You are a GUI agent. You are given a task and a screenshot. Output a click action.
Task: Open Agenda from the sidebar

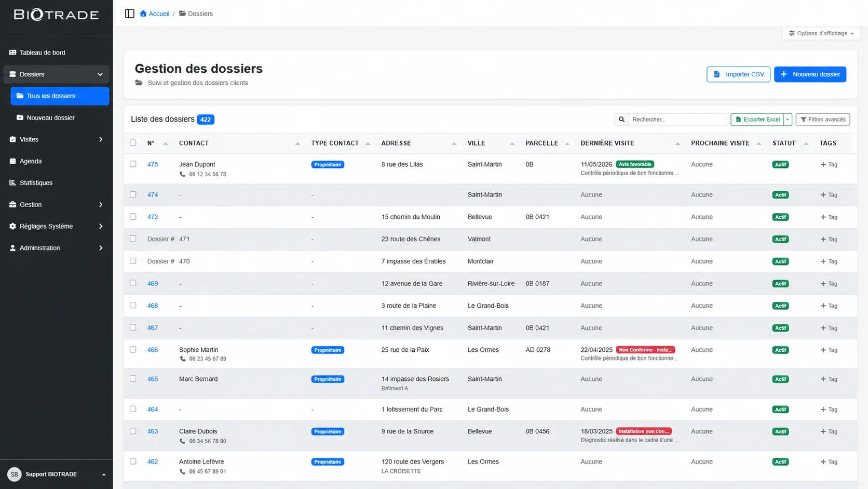(x=56, y=161)
